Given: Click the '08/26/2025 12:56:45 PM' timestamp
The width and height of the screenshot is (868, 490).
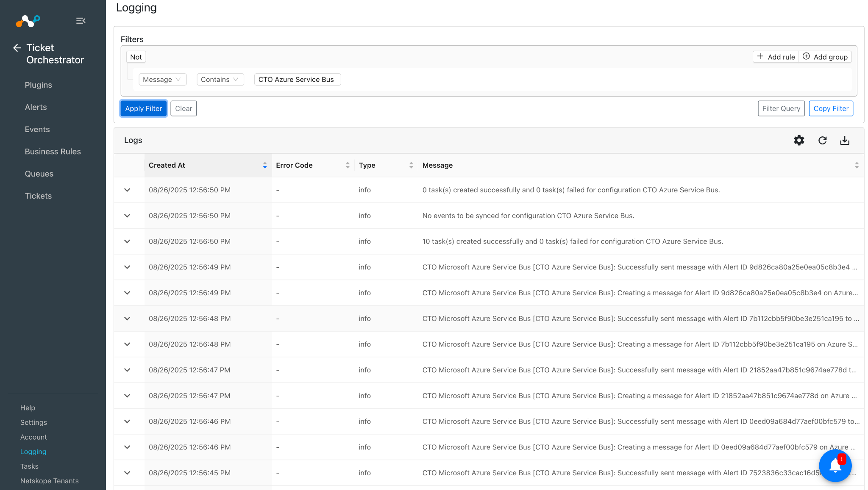Looking at the screenshot, I should pos(189,473).
